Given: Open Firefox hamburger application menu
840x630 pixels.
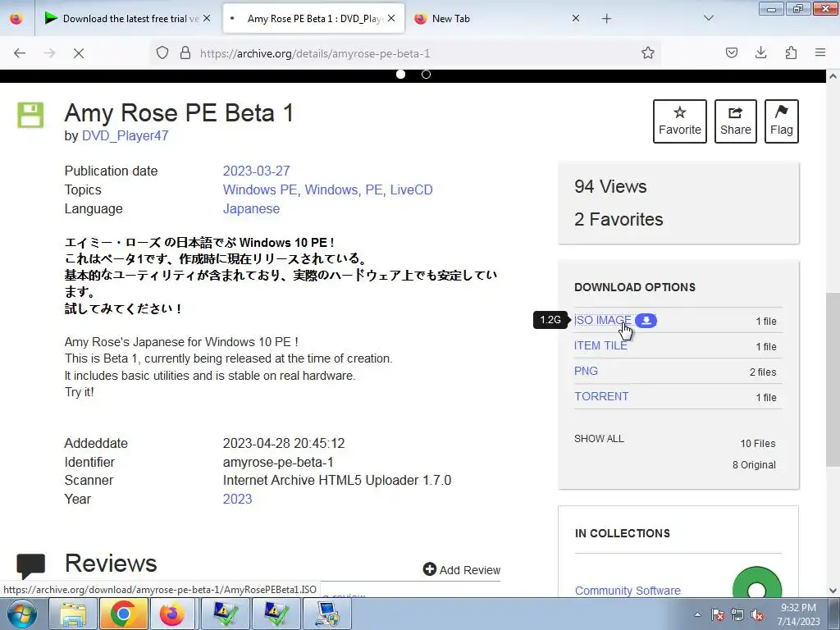Looking at the screenshot, I should (820, 52).
